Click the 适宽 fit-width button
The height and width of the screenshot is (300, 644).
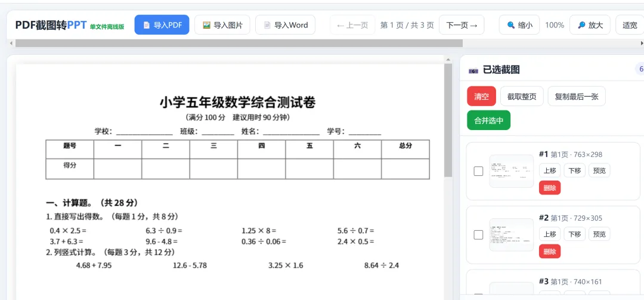630,25
